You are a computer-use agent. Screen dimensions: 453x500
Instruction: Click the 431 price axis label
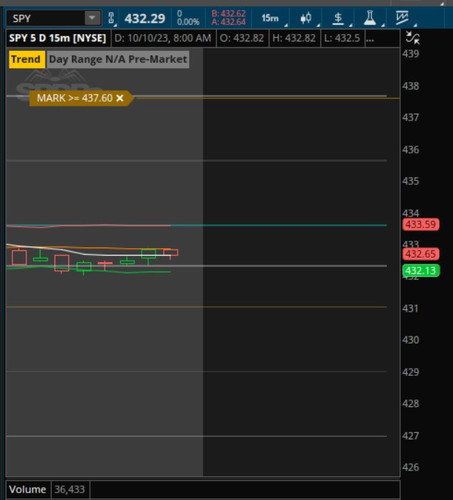tap(411, 308)
